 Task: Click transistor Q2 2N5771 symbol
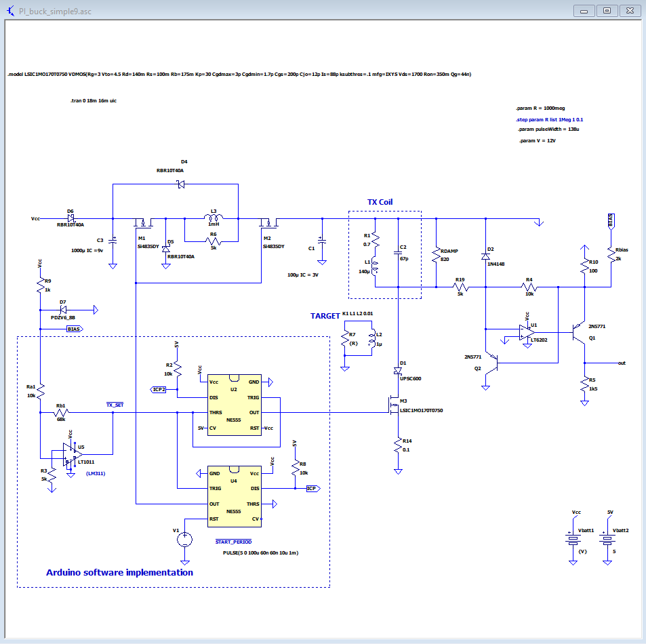pos(492,363)
